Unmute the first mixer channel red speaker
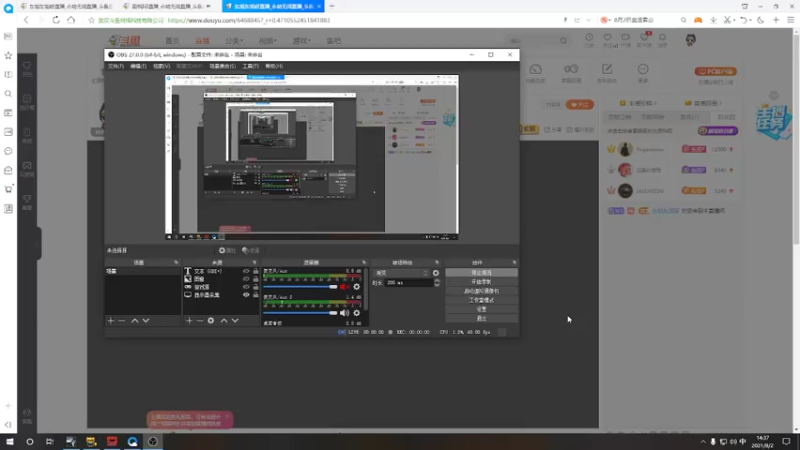Image resolution: width=800 pixels, height=450 pixels. [344, 287]
